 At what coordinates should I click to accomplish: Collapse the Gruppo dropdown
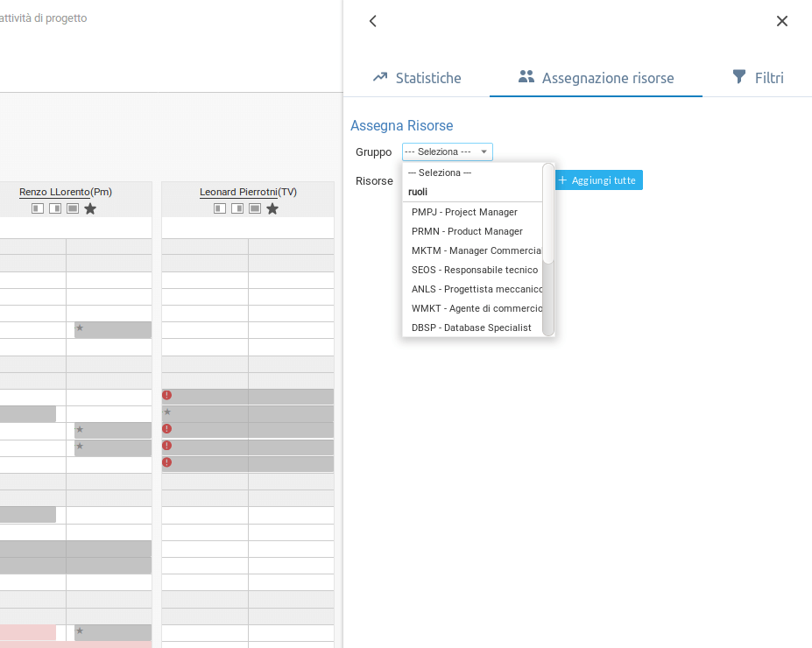(448, 151)
